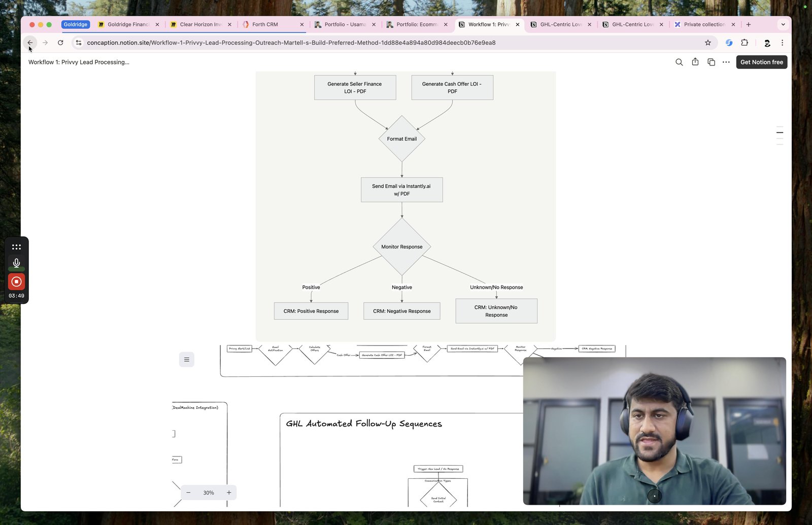This screenshot has height=525, width=812.
Task: Share the Notion page via share icon
Action: [x=695, y=62]
